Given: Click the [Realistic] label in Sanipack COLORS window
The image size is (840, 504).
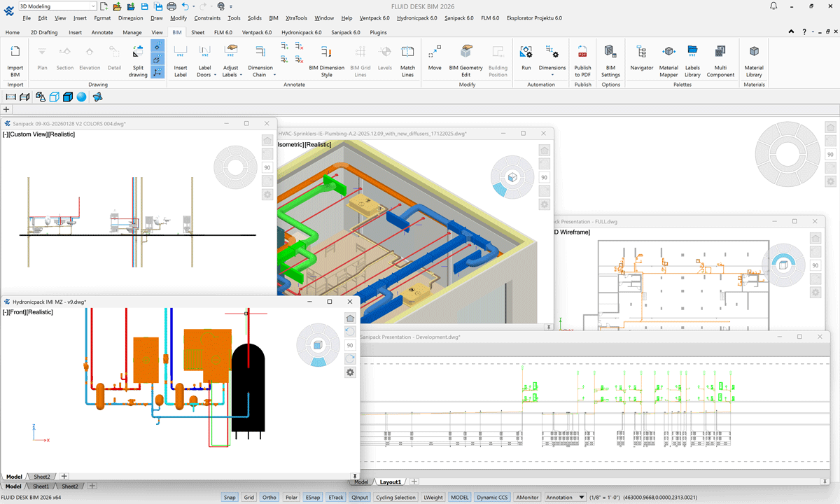Looking at the screenshot, I should click(x=62, y=134).
